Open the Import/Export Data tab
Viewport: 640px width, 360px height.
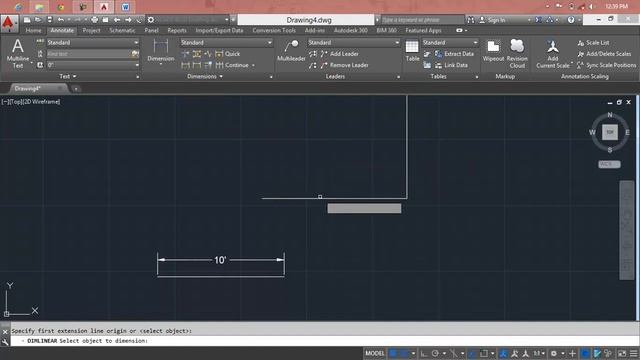coord(219,30)
